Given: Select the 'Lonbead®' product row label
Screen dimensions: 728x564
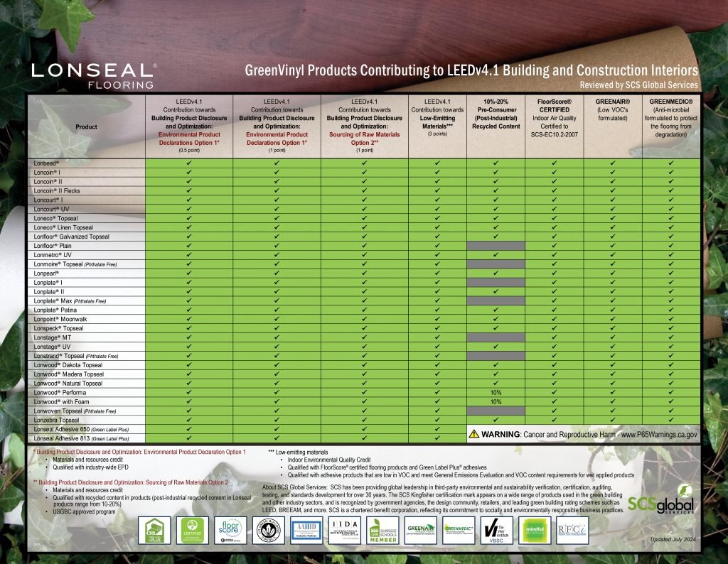Looking at the screenshot, I should [46, 163].
